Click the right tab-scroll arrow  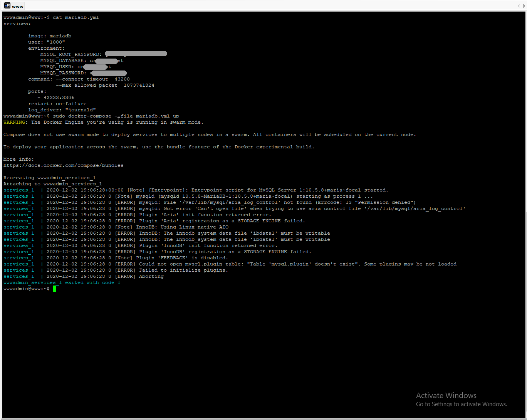coord(524,6)
